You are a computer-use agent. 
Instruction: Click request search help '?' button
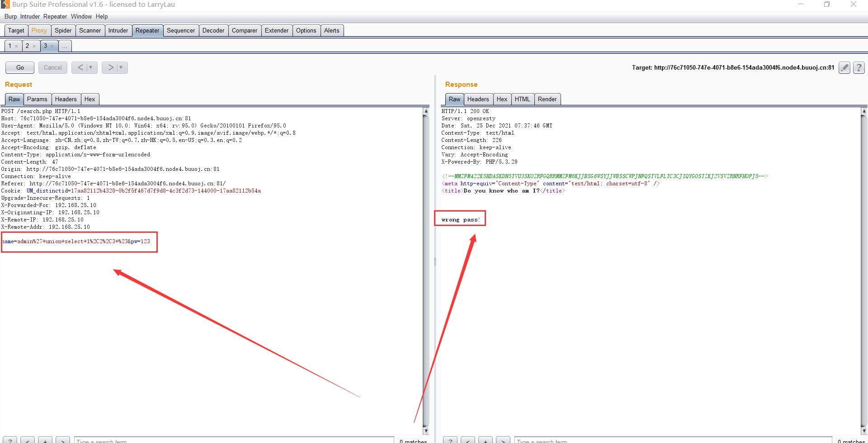(x=10, y=440)
